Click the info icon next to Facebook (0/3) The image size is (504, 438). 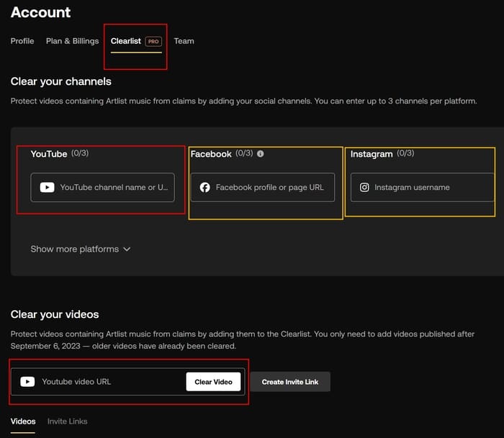(x=261, y=154)
